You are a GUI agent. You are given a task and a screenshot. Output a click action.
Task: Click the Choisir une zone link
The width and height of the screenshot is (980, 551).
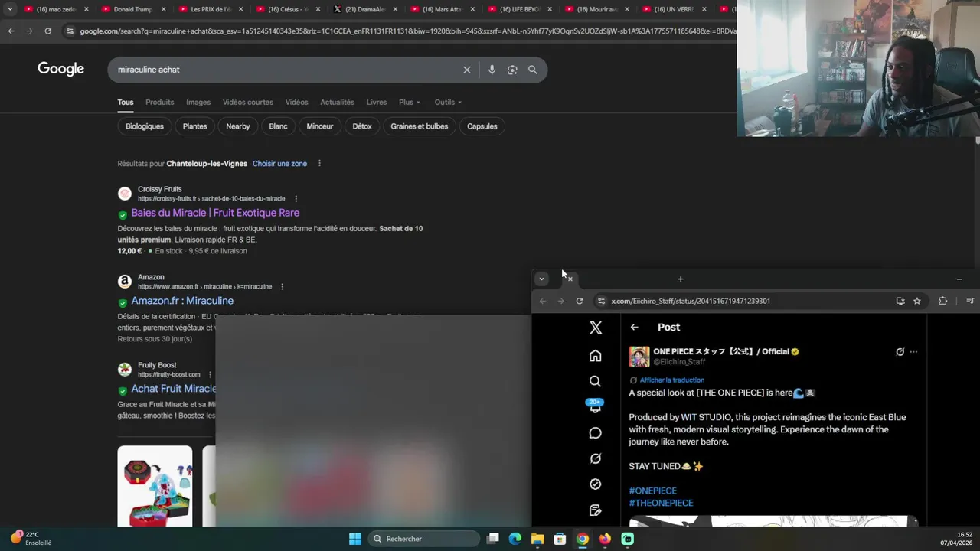279,164
